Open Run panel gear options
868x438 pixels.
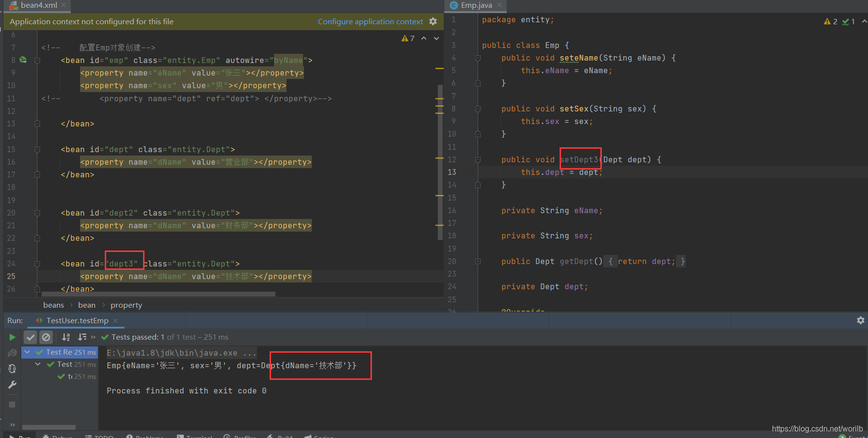[x=860, y=320]
